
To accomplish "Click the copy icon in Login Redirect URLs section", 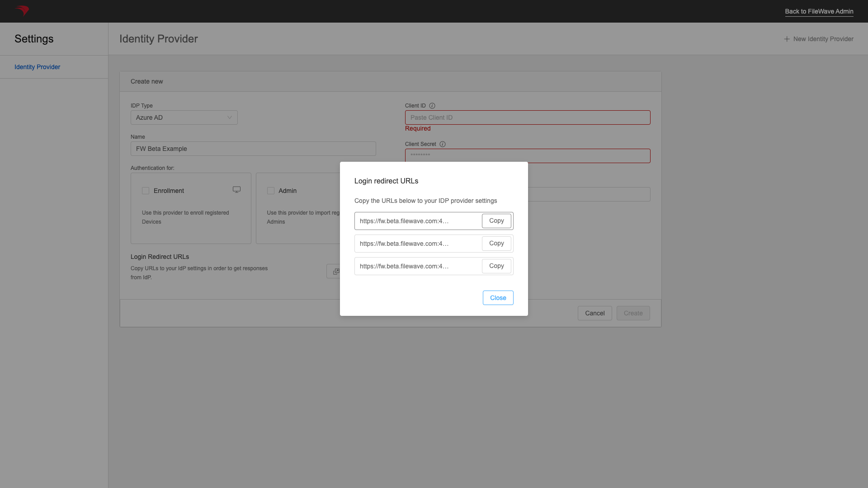I will pyautogui.click(x=336, y=272).
